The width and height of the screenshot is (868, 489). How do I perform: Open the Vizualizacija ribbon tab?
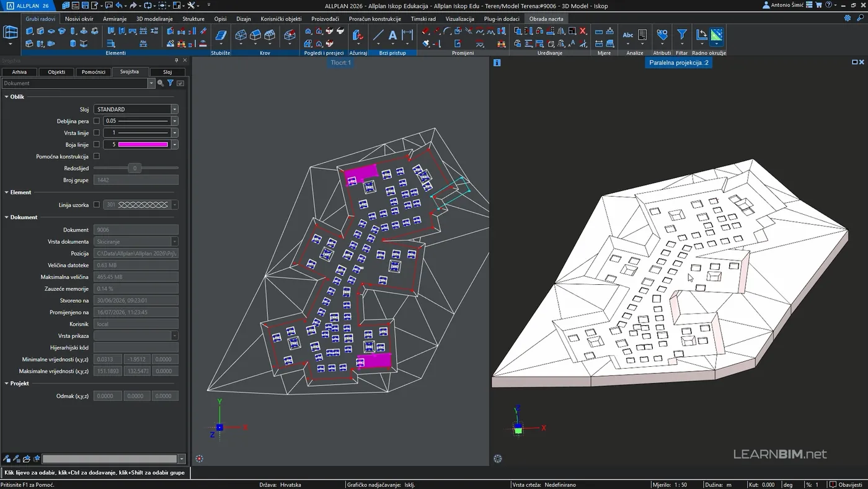(x=459, y=19)
